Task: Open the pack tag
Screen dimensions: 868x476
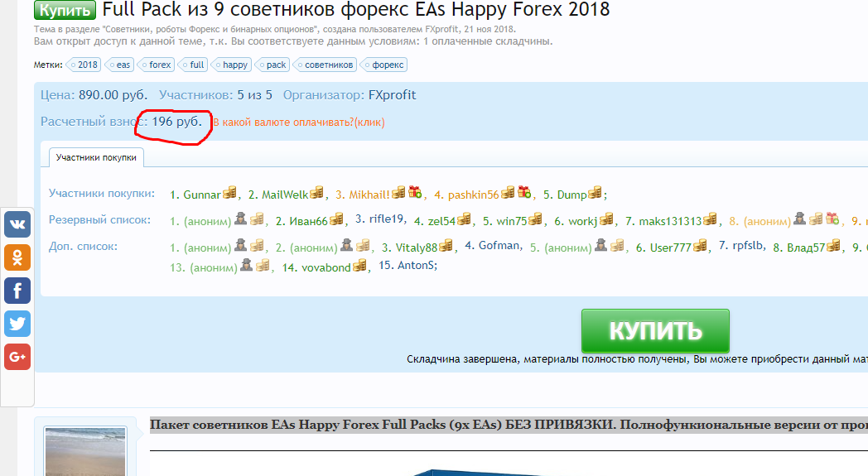Action: 272,65
